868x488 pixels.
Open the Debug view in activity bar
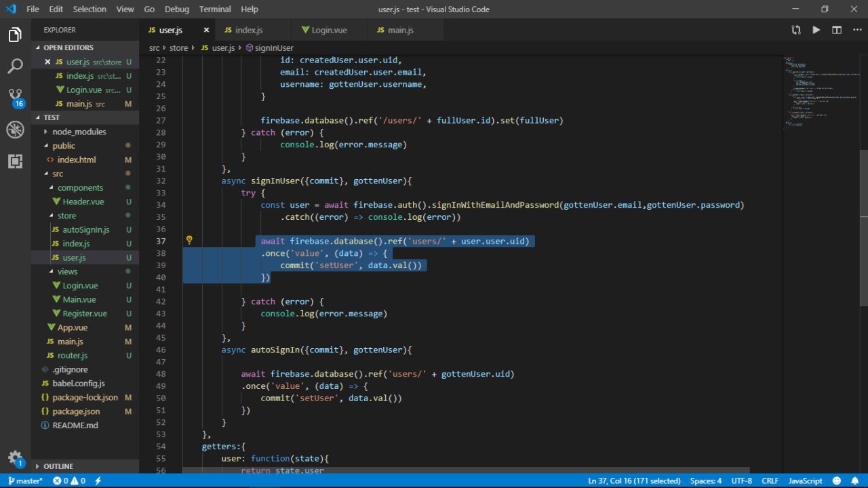pos(15,130)
